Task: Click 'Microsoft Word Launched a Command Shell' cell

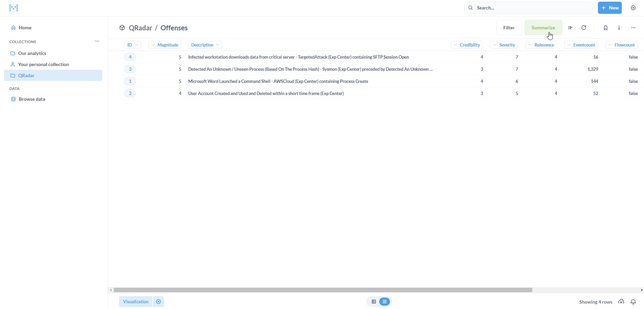Action: (x=278, y=81)
